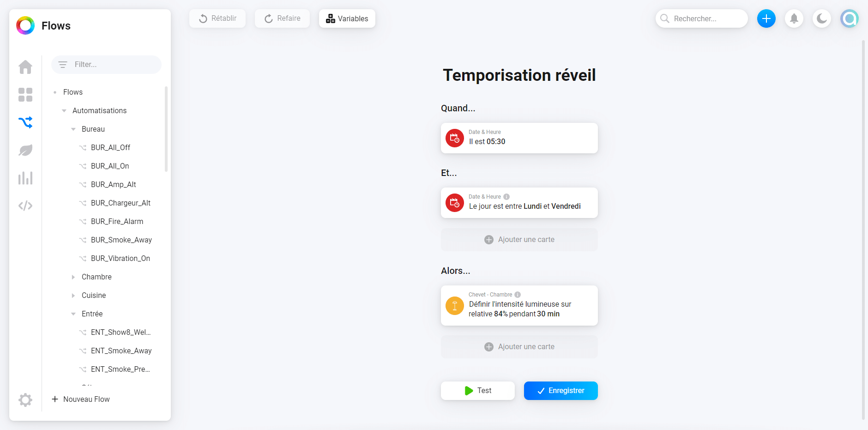Image resolution: width=868 pixels, height=430 pixels.
Task: Open the Devices grid icon
Action: (x=25, y=95)
